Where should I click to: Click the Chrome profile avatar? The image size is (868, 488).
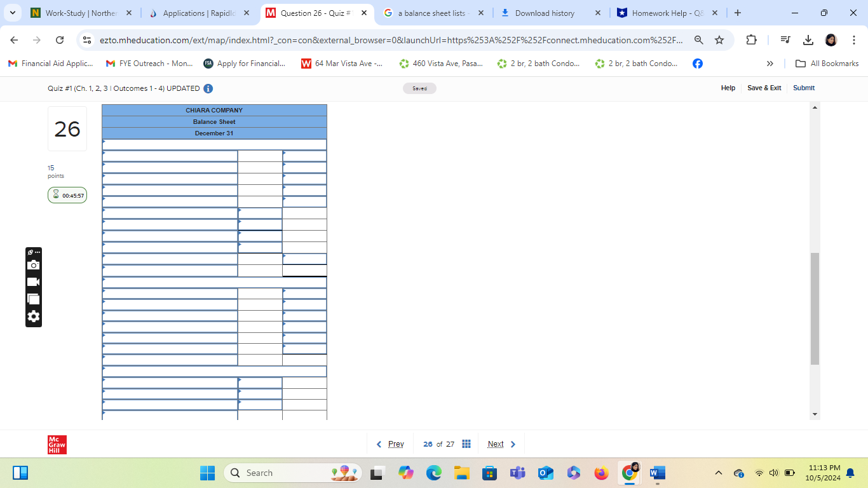click(x=831, y=40)
